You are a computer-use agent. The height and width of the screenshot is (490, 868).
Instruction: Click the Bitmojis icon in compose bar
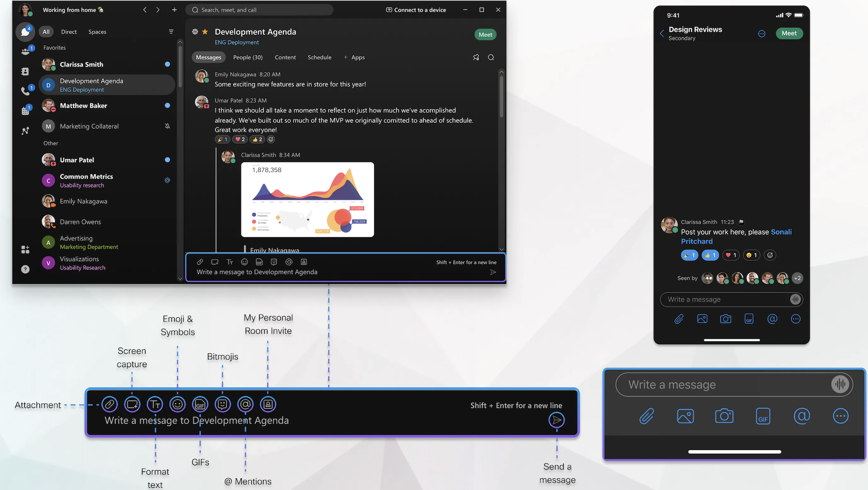click(222, 404)
